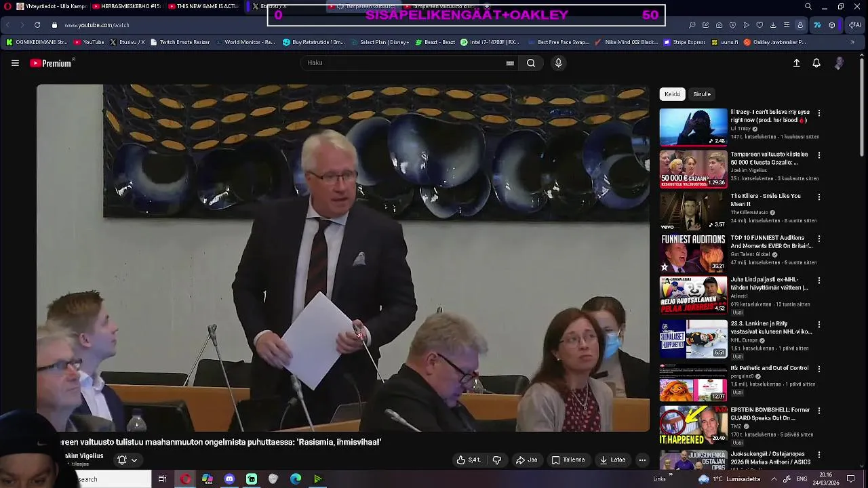The width and height of the screenshot is (868, 488).
Task: Open Tampereen valtuusto kiisteleе 50 000 € thumbnail
Action: point(693,169)
